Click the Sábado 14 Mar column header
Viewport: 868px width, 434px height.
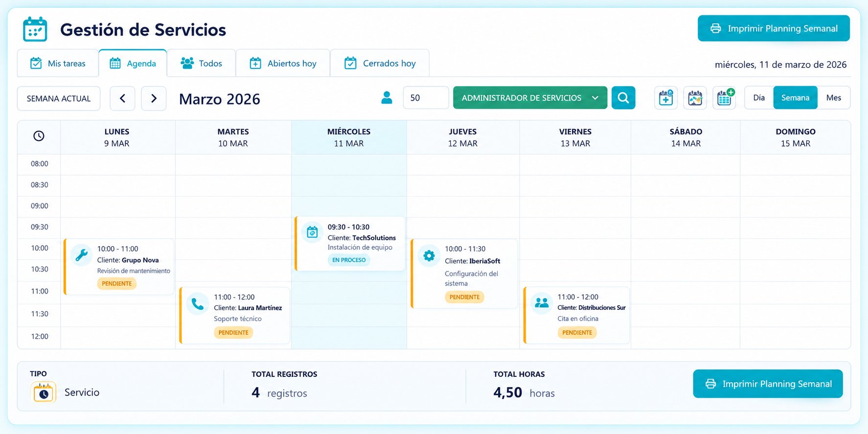tap(686, 137)
